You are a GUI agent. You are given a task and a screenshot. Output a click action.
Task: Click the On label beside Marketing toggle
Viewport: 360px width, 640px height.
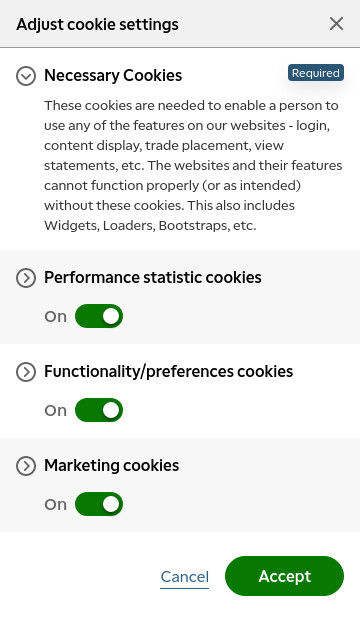click(56, 504)
